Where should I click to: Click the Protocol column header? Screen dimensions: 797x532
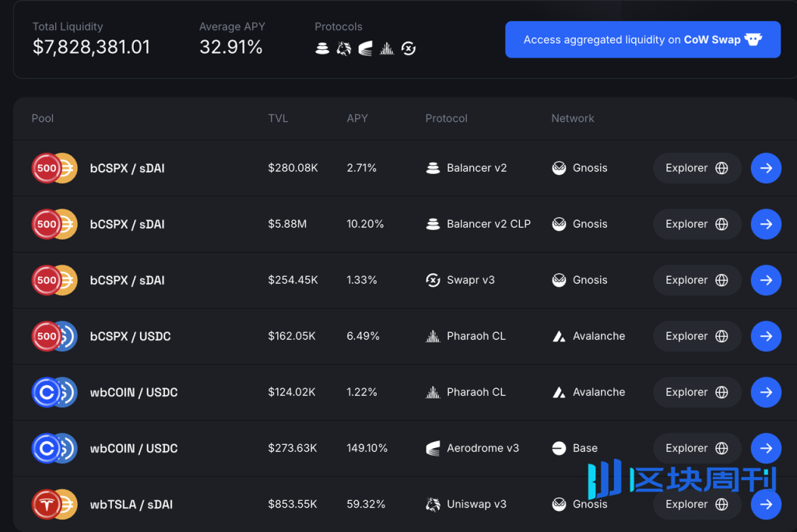(x=446, y=118)
